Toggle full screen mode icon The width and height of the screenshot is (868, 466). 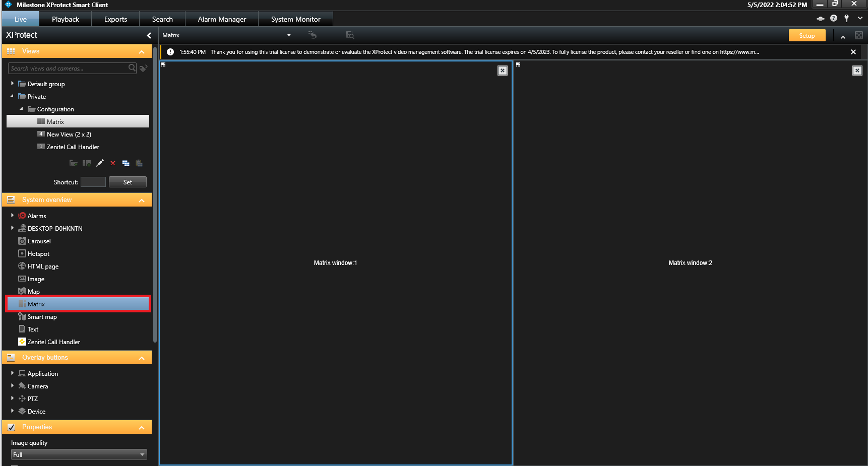[859, 35]
